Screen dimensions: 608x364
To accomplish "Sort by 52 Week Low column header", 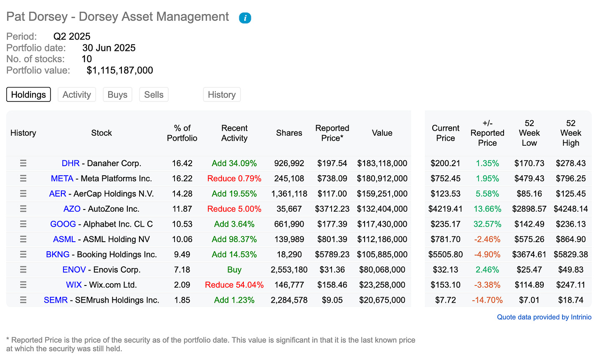I will [x=529, y=133].
